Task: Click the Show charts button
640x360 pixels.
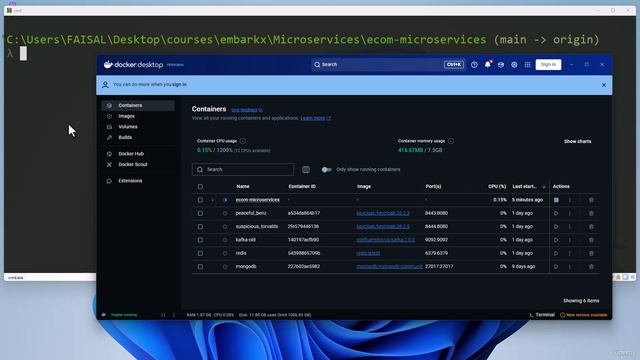Action: click(x=577, y=141)
